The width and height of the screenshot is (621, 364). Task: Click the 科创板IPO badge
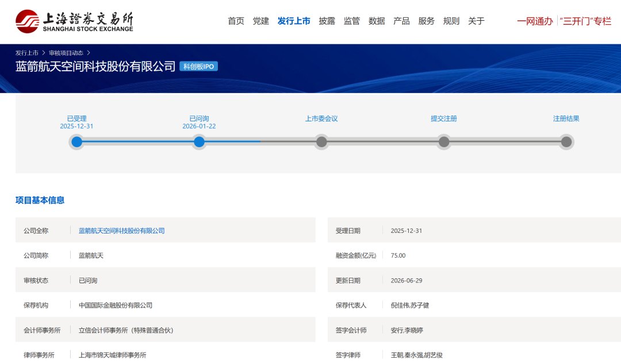pyautogui.click(x=199, y=67)
